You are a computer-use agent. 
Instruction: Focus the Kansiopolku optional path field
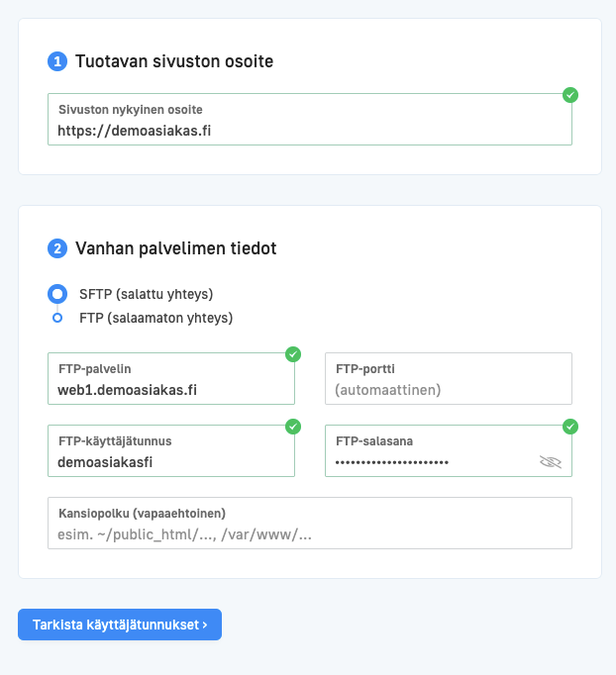click(309, 534)
